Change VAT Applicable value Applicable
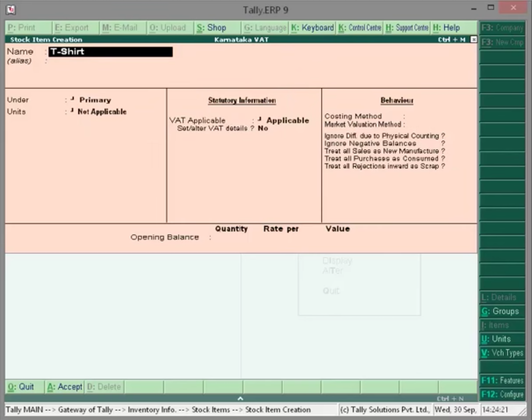 click(x=288, y=120)
